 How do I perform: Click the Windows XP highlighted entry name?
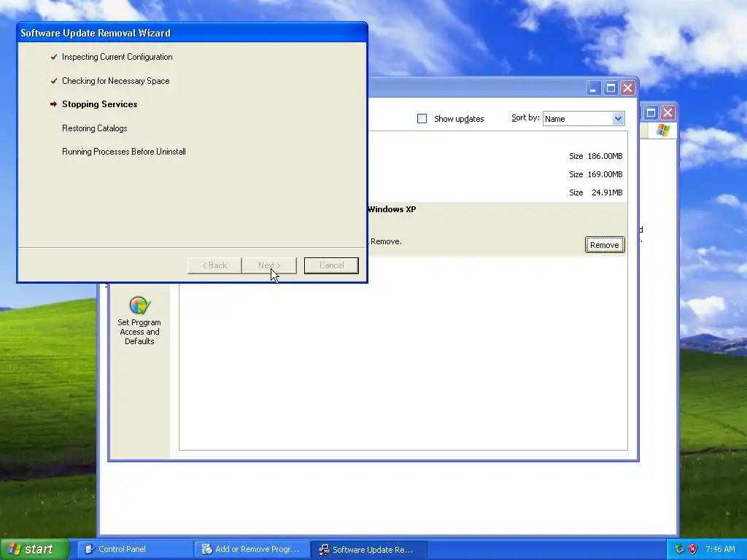392,209
